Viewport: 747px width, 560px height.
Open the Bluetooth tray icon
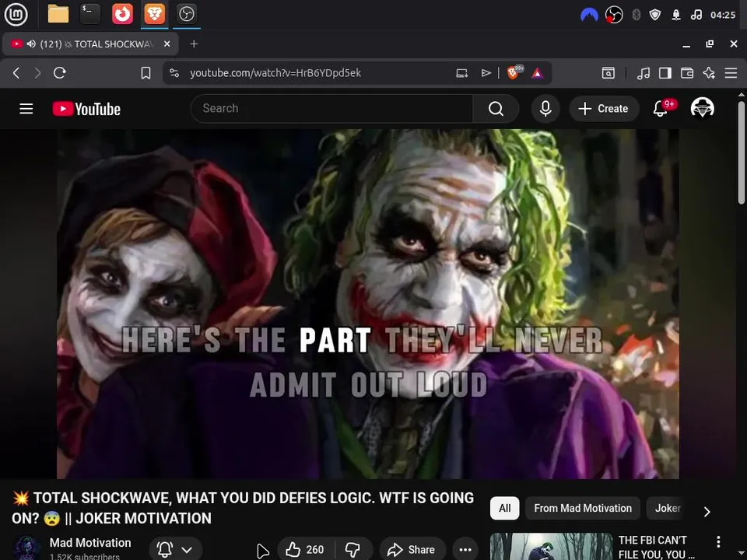point(636,15)
